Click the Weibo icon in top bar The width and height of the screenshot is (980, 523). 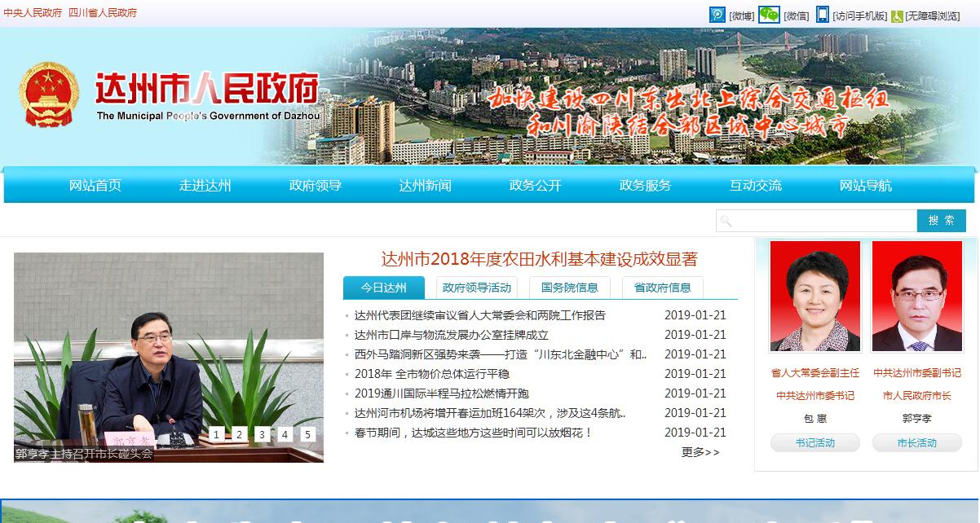717,15
